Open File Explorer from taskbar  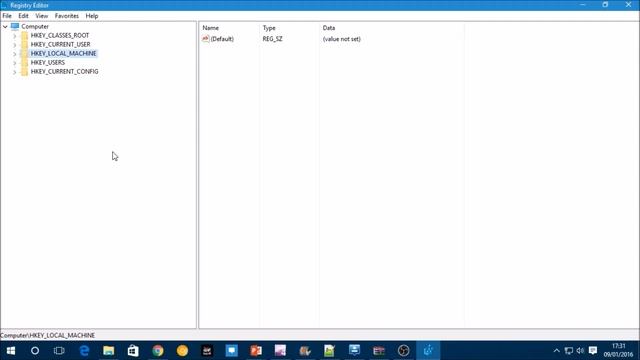click(x=109, y=351)
